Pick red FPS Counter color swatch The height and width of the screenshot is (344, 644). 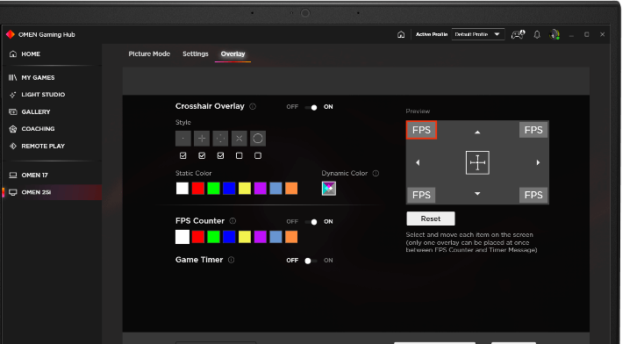click(198, 237)
